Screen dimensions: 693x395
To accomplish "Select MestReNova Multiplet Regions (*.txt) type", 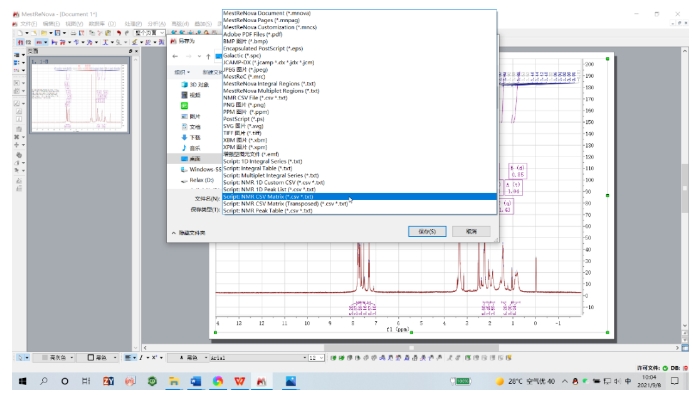I will (359, 91).
